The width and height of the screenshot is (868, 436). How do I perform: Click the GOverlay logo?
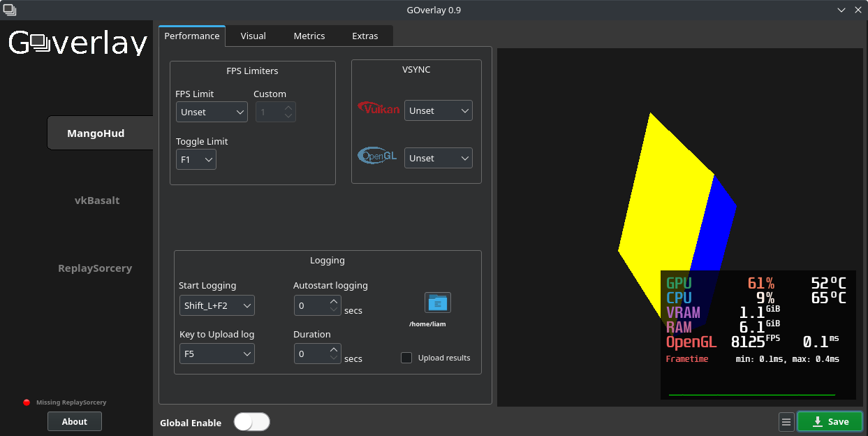tap(78, 43)
